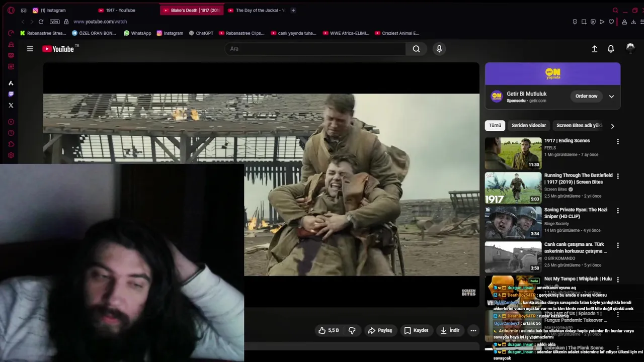Open the sidebar extensions cube icon
The image size is (644, 362).
pos(11,144)
